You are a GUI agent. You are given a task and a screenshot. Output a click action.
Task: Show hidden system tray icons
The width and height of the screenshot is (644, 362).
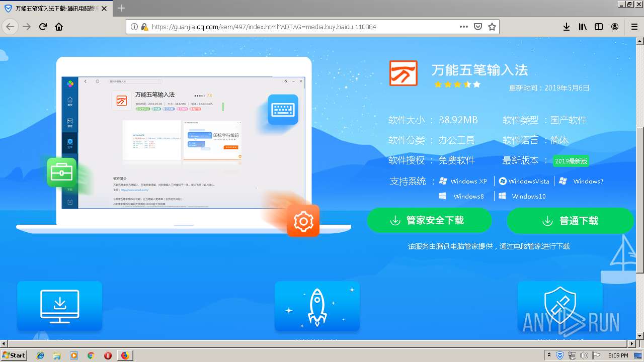click(548, 355)
